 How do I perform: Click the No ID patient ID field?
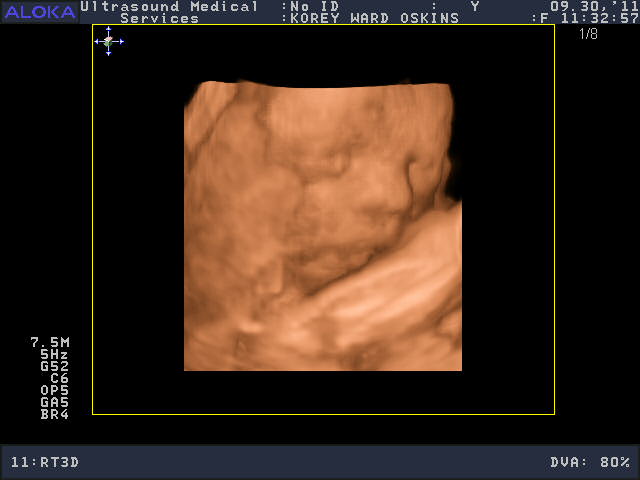pos(314,6)
